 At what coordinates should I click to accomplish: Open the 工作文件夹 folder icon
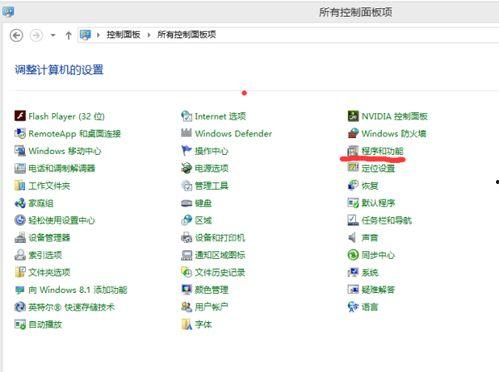[x=20, y=185]
